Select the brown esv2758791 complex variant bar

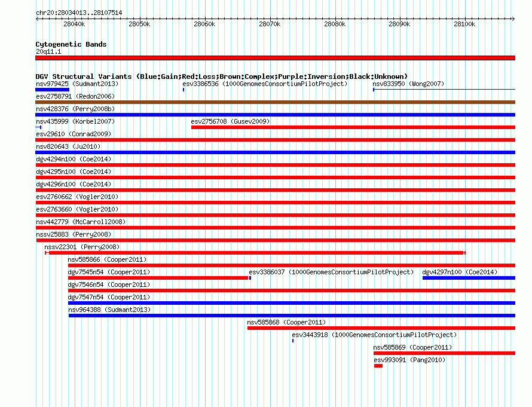click(x=275, y=102)
